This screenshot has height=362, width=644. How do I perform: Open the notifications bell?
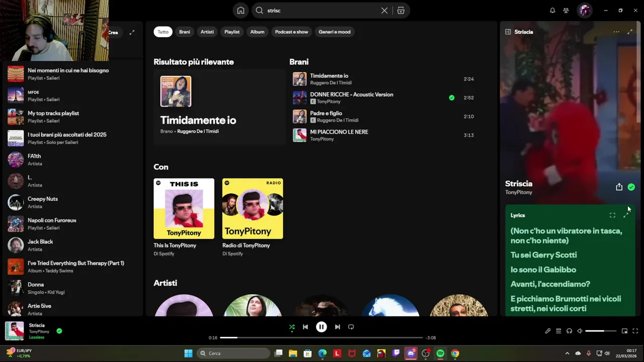point(552,11)
